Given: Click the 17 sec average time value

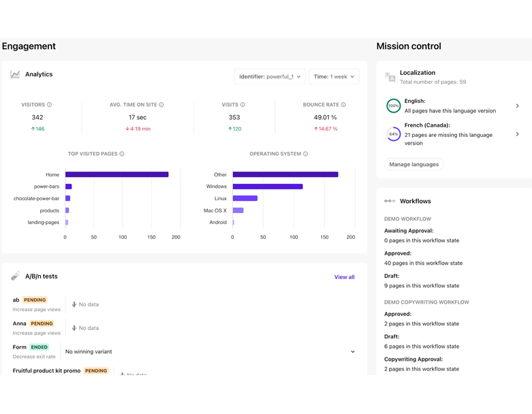Looking at the screenshot, I should pyautogui.click(x=138, y=117).
